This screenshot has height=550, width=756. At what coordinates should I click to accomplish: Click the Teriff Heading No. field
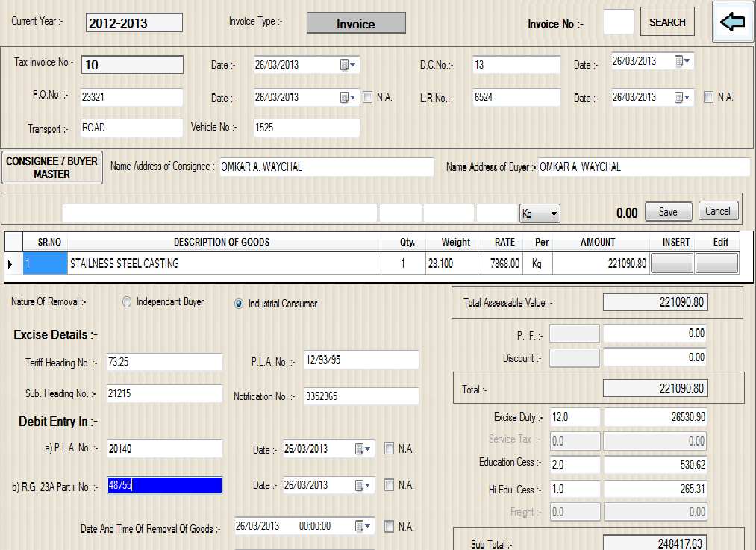pyautogui.click(x=164, y=362)
